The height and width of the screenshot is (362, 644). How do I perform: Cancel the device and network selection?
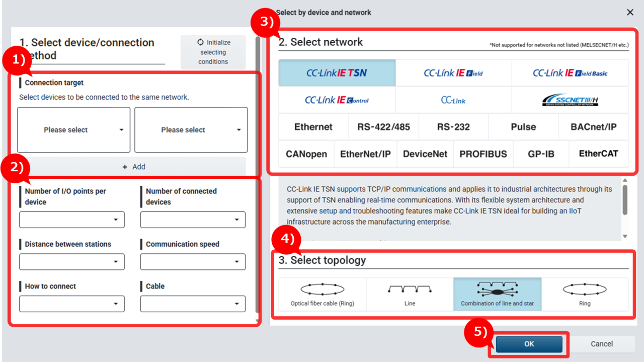(x=602, y=344)
